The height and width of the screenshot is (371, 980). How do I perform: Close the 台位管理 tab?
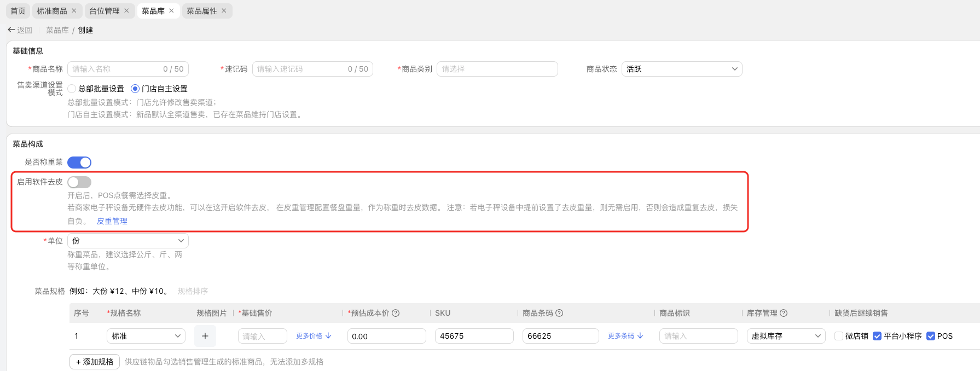coord(126,11)
